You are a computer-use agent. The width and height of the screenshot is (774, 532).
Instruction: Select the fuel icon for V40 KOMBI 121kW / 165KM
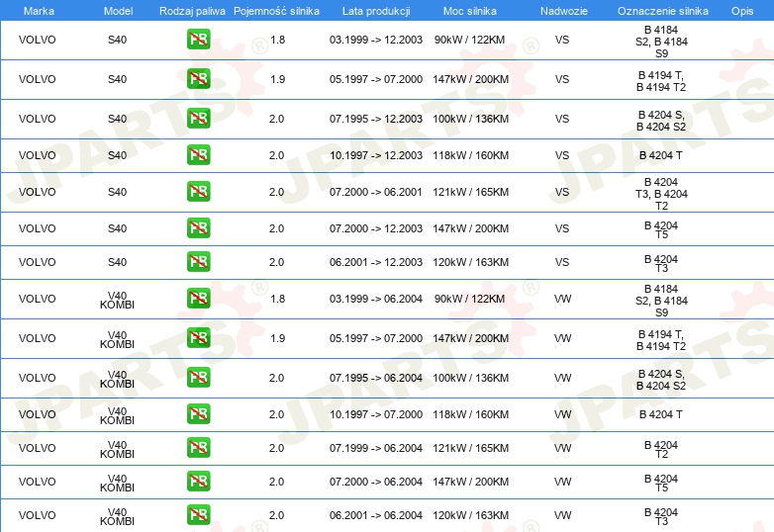click(198, 448)
